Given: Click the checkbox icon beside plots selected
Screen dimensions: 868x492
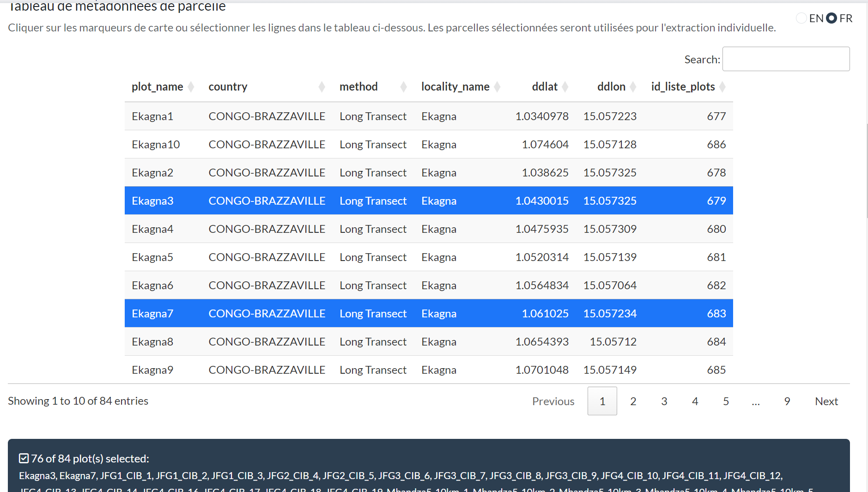Looking at the screenshot, I should (24, 458).
